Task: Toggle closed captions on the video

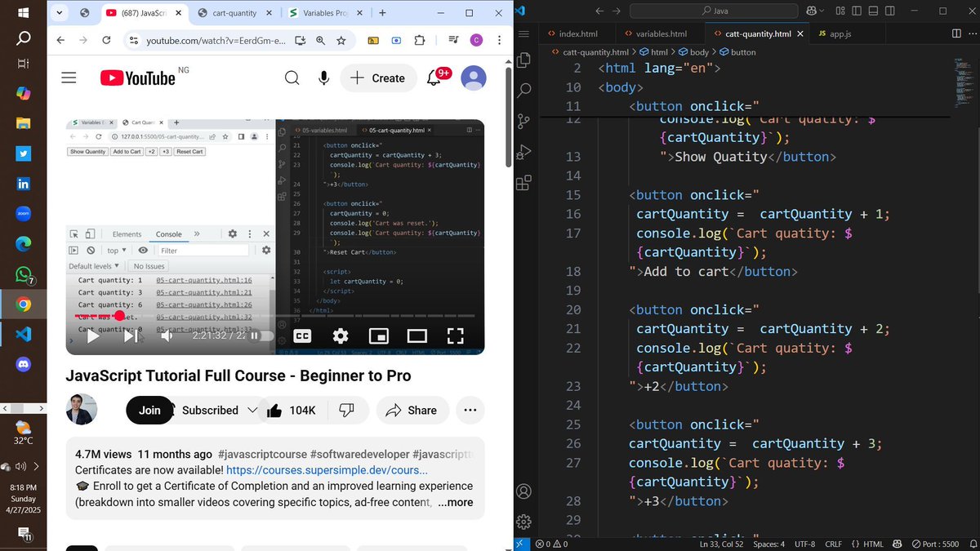Action: pos(302,335)
